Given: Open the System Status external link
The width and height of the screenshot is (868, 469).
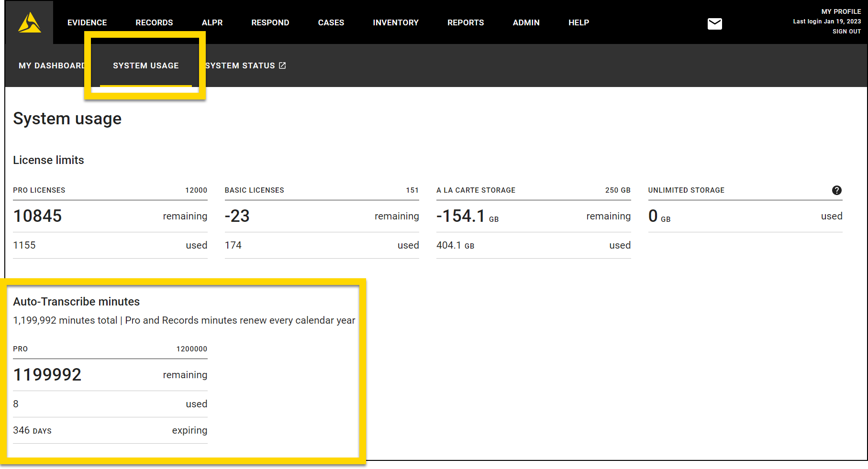Looking at the screenshot, I should click(245, 65).
